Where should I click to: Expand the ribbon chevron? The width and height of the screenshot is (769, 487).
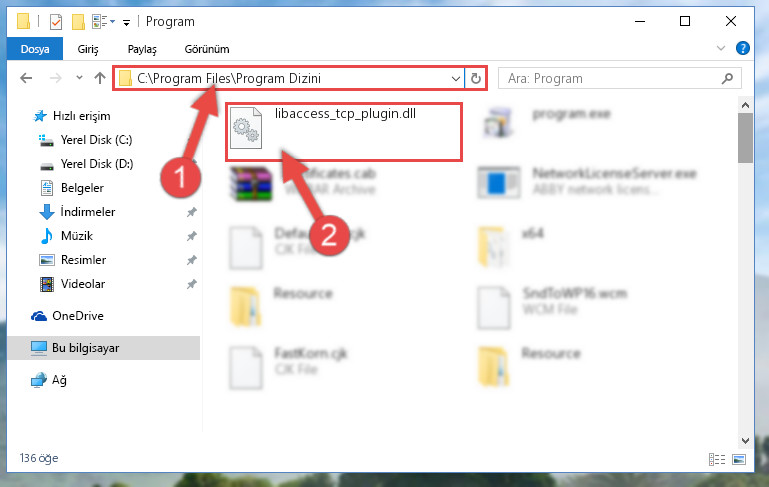pyautogui.click(x=720, y=48)
